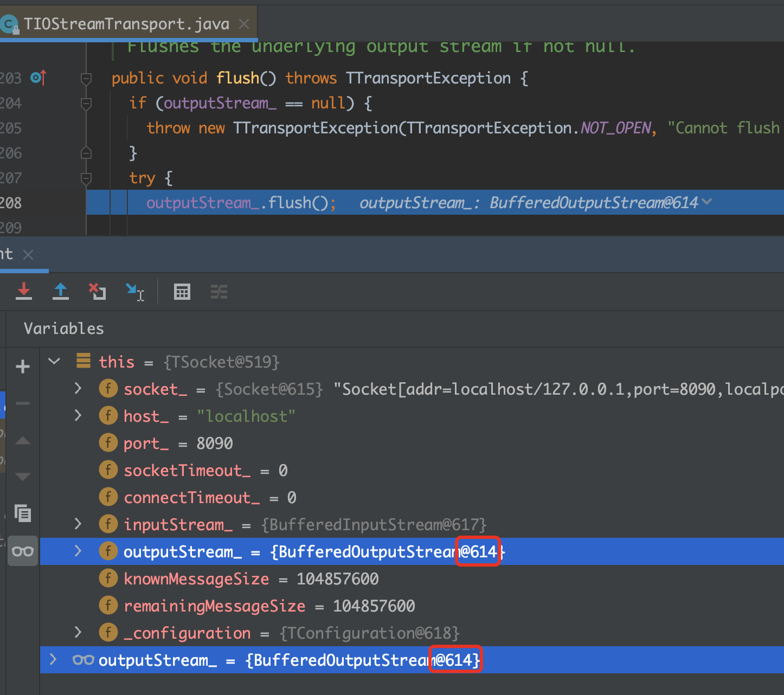Collapse the try block fold marker
The image size is (784, 695).
[86, 178]
